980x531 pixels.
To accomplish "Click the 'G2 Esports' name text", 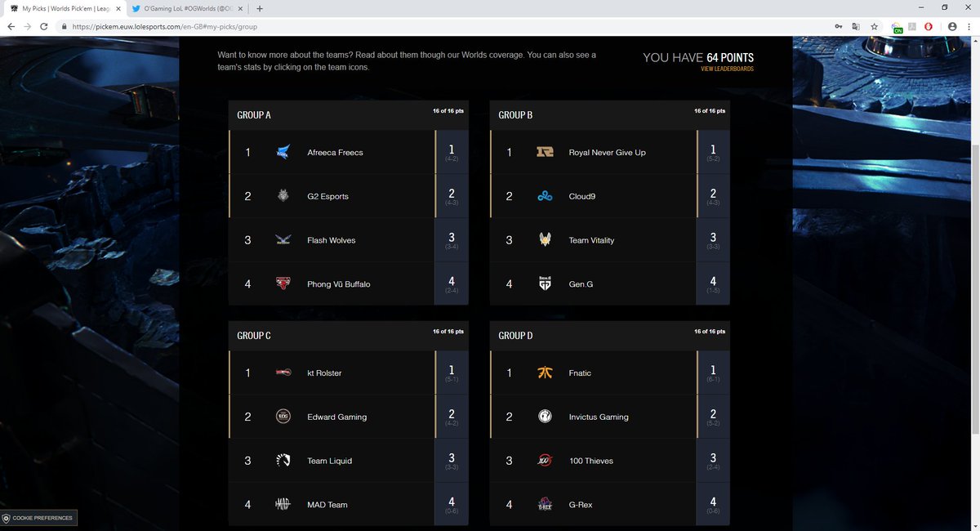I will [x=328, y=196].
